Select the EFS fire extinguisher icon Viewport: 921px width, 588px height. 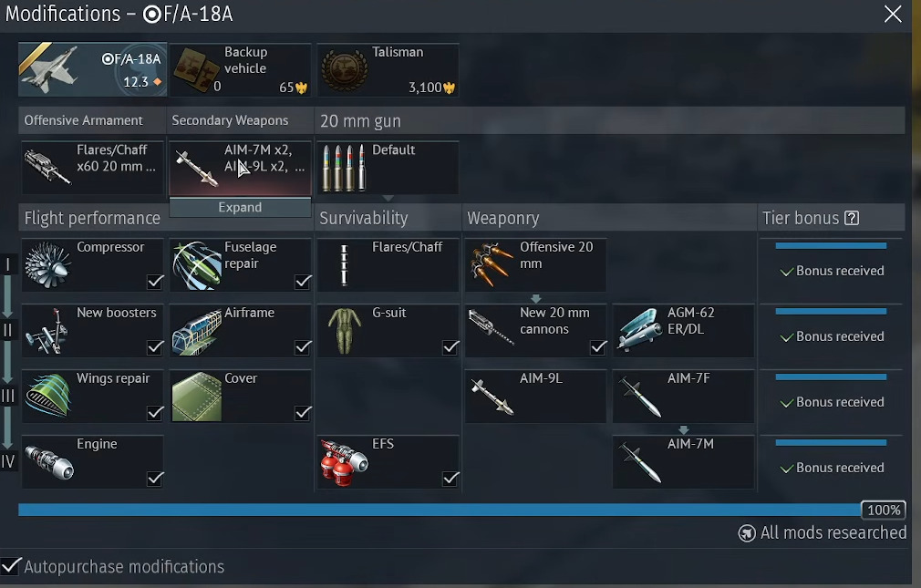click(x=344, y=463)
